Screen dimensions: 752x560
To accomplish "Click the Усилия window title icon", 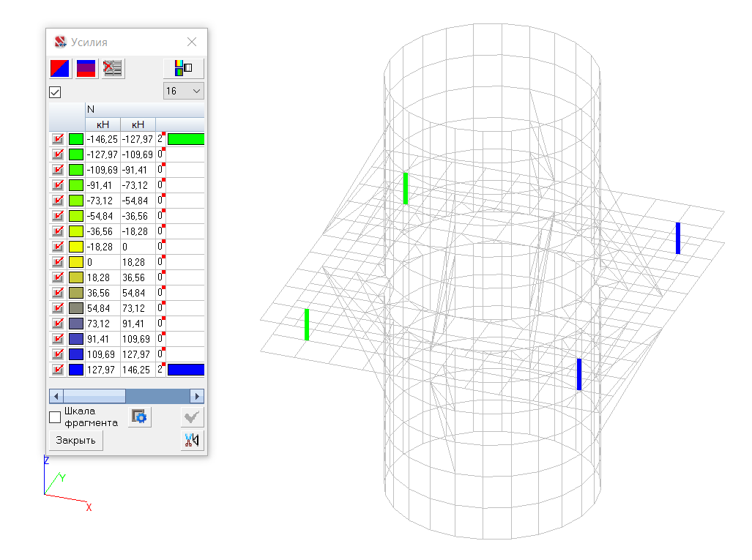I will pos(61,42).
